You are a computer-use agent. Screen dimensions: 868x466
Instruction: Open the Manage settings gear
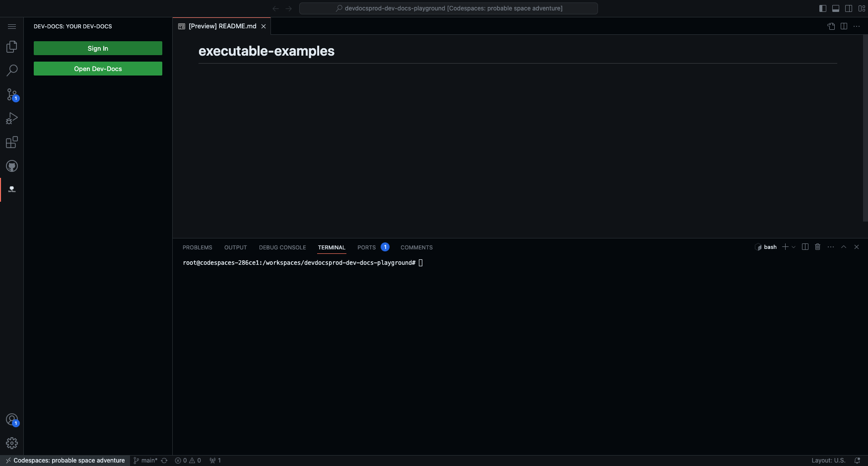[12, 443]
